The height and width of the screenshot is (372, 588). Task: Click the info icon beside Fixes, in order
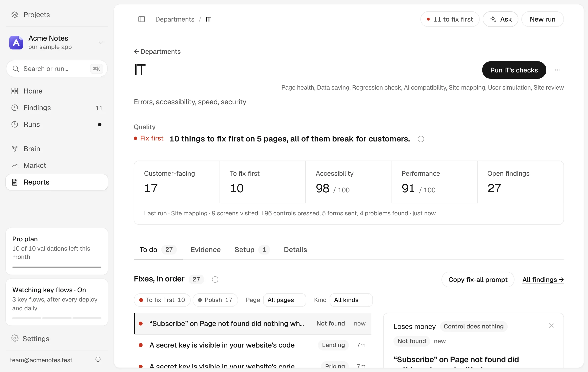pos(215,279)
